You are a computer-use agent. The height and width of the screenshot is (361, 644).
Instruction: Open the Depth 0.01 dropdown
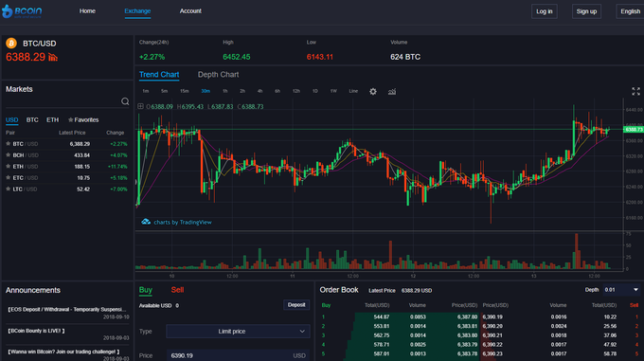point(621,290)
